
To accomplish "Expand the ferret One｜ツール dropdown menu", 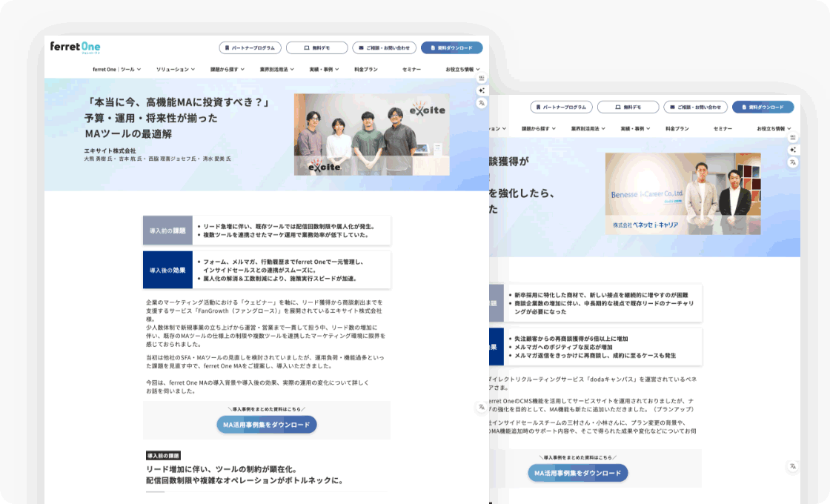I will pos(116,69).
